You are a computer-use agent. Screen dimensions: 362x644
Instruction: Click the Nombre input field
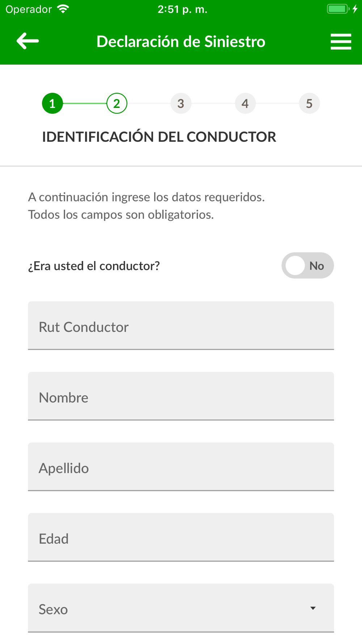pos(181,396)
